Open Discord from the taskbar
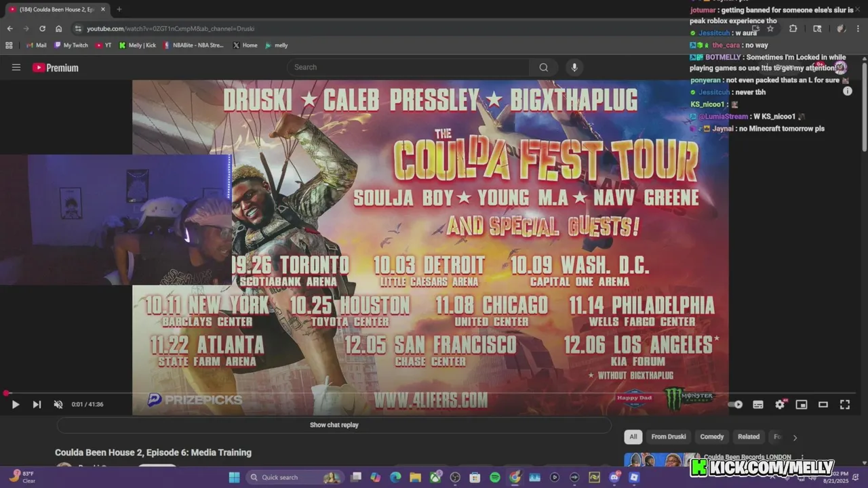This screenshot has width=868, height=488. pyautogui.click(x=614, y=477)
